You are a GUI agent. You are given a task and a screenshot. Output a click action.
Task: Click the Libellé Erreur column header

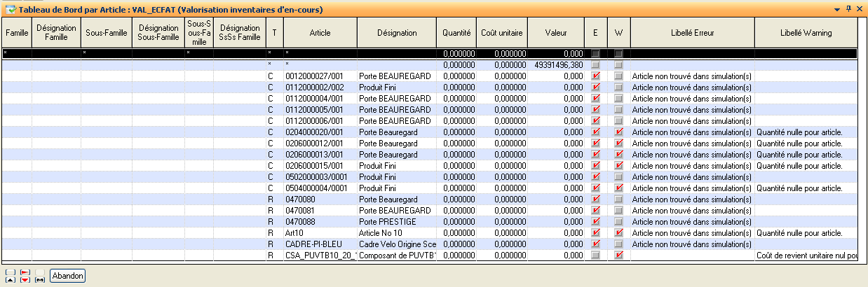[x=692, y=33]
